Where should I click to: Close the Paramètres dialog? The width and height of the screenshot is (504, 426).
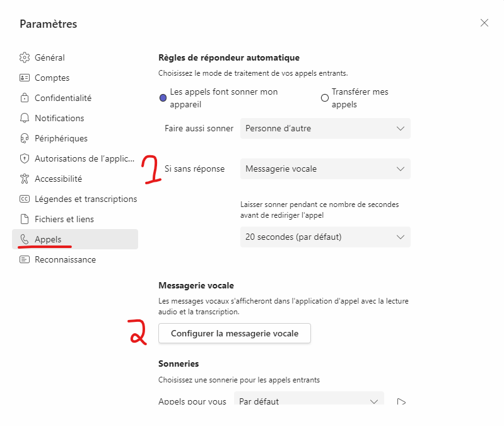[x=484, y=23]
